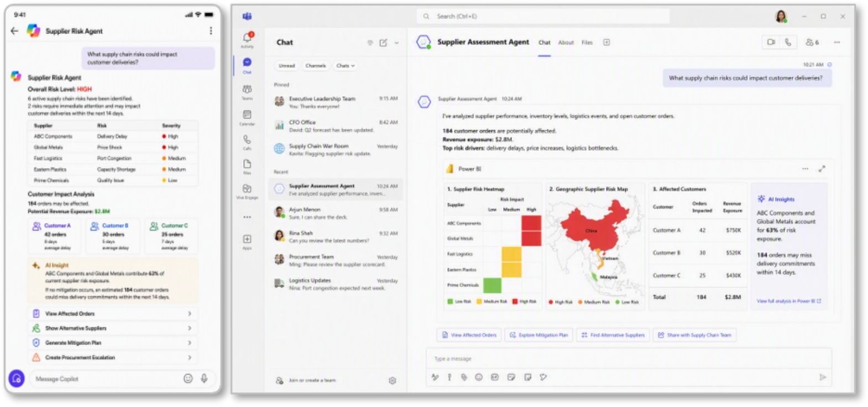Screen dimensions: 868x407
Task: Open the Executive Leadership Team chat
Action: point(336,102)
